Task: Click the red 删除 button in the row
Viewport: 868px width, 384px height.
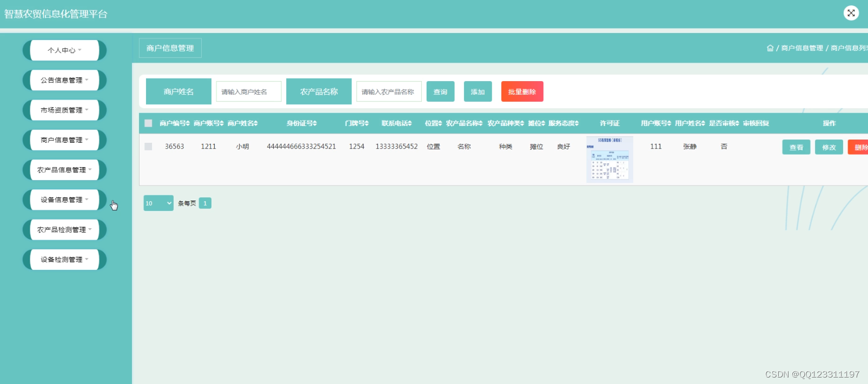Action: (859, 147)
